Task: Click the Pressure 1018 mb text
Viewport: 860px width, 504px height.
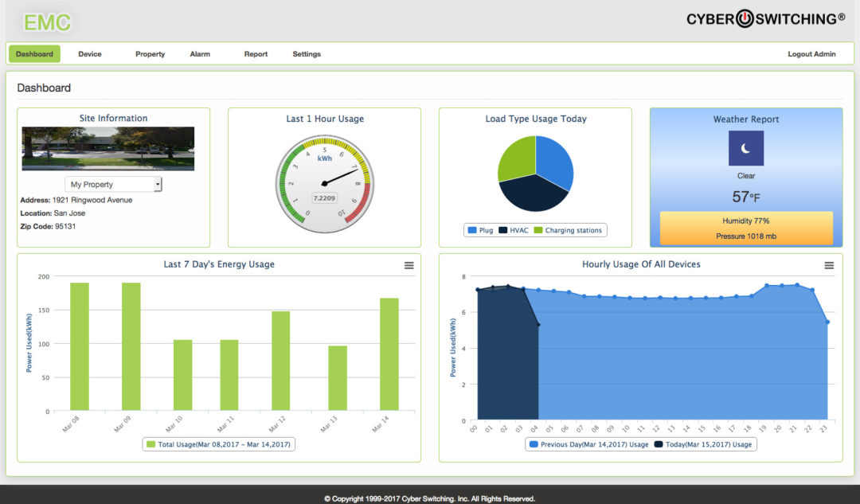Action: point(746,236)
